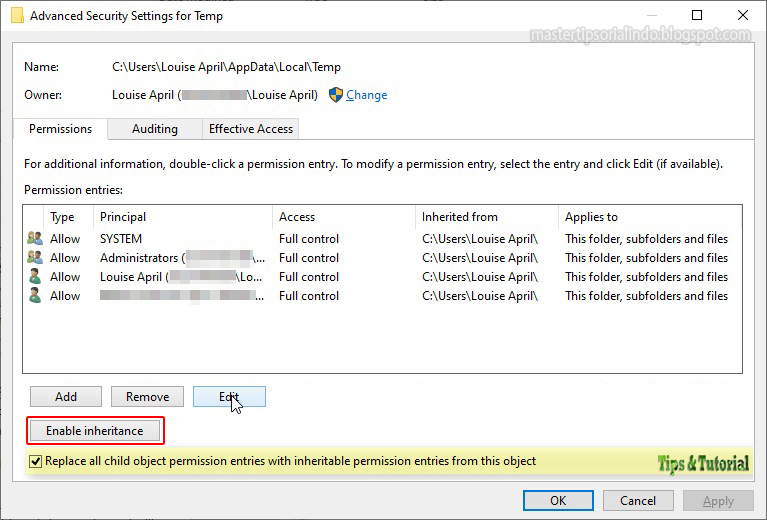Click the Change owner link
Screen dimensions: 767x520
click(x=366, y=95)
